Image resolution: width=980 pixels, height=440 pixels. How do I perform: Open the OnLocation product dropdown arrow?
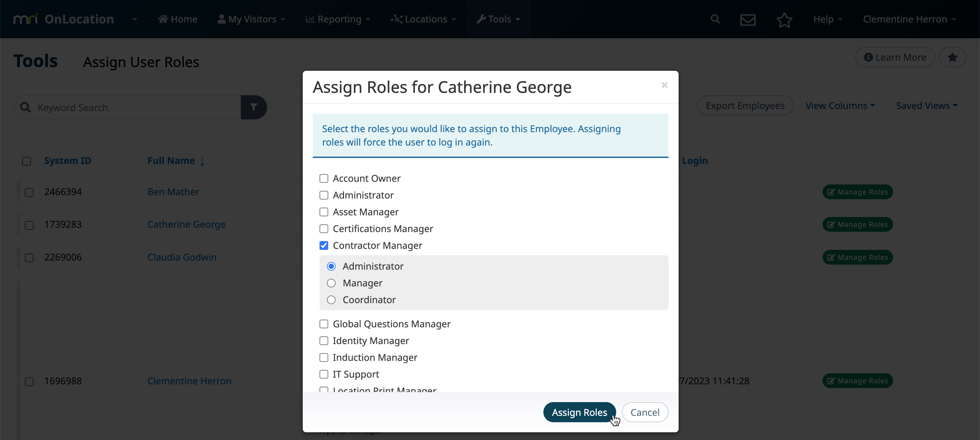pyautogui.click(x=135, y=19)
